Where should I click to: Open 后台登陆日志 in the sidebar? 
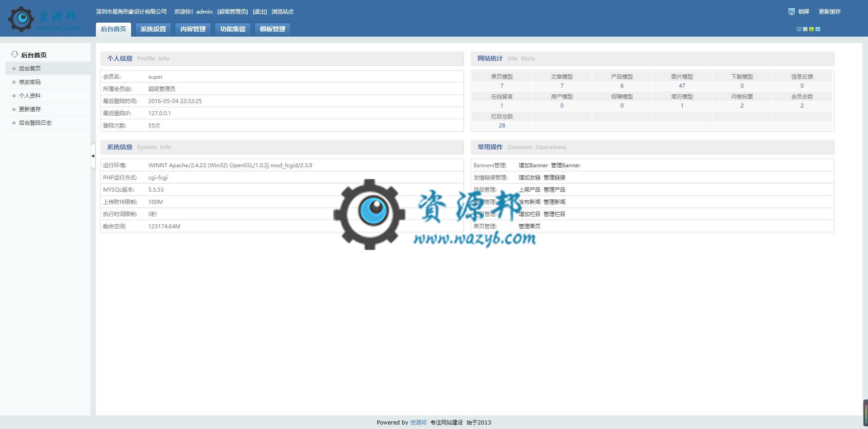(35, 123)
